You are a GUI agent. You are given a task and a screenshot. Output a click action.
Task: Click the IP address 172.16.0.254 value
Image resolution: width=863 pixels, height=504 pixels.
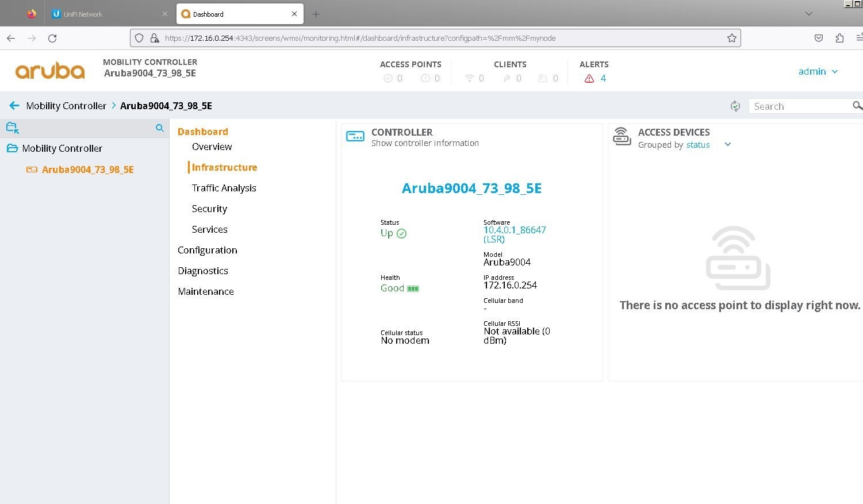[510, 285]
